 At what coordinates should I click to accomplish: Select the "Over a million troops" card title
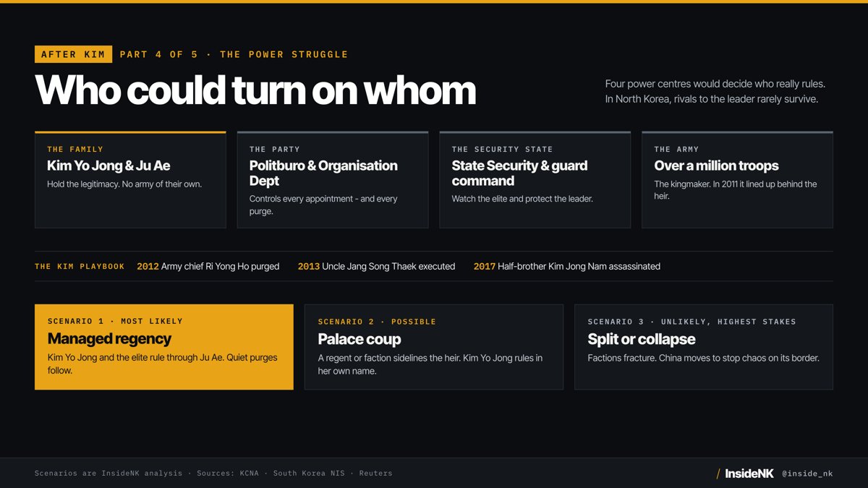pyautogui.click(x=716, y=166)
